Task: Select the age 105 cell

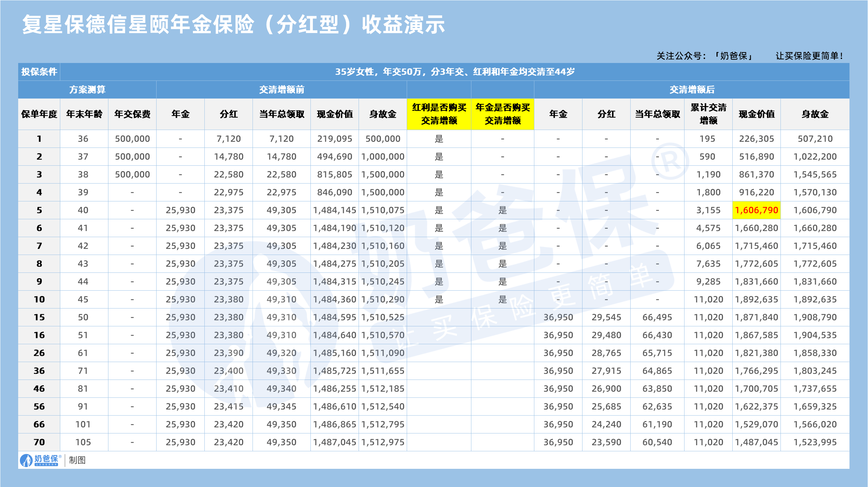Action: tap(83, 442)
